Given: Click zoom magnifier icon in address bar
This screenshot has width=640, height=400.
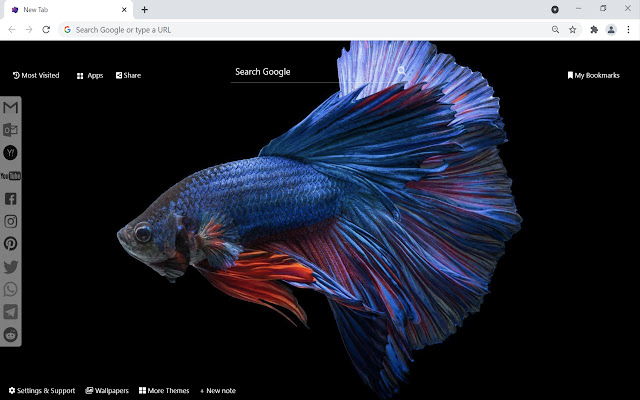Looking at the screenshot, I should coord(555,29).
